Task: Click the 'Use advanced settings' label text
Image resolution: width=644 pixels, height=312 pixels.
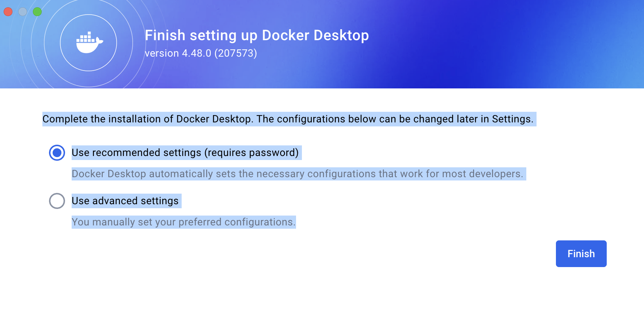Action: (125, 201)
